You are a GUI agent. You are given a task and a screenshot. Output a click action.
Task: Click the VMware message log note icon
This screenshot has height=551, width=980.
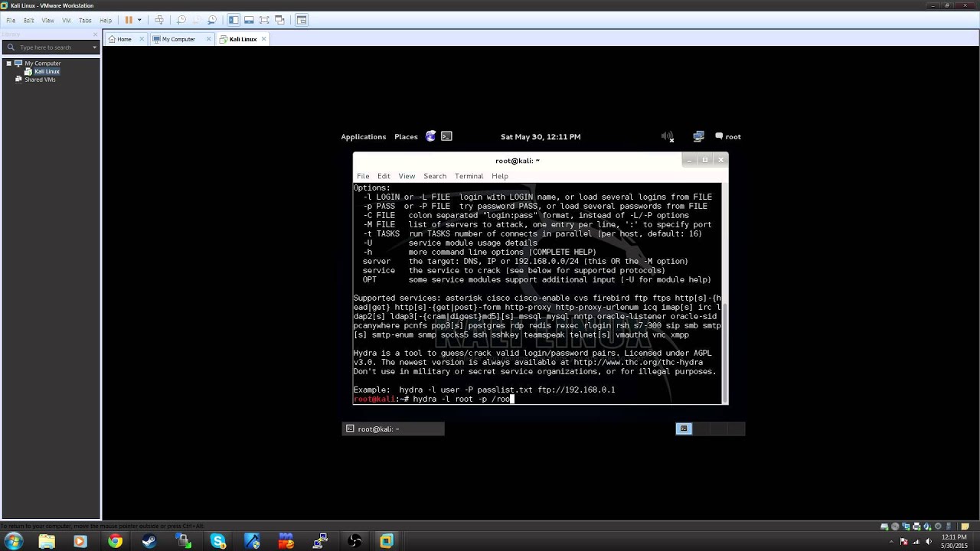[x=965, y=527]
